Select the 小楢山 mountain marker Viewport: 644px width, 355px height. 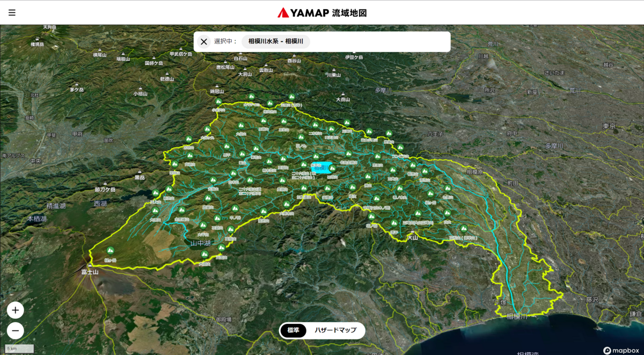tap(141, 91)
